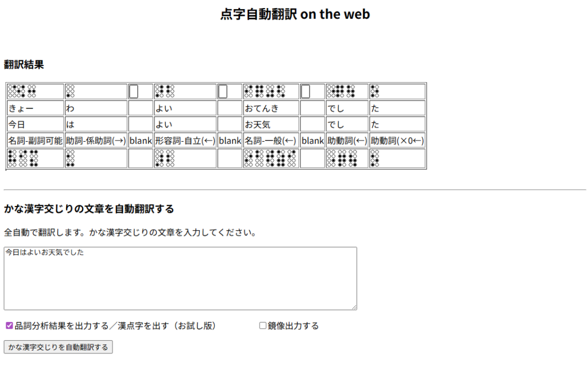Screen dimensions: 588x381
Task: Select bottom-row braille under 名詞-一般(←)
Action: [270, 158]
